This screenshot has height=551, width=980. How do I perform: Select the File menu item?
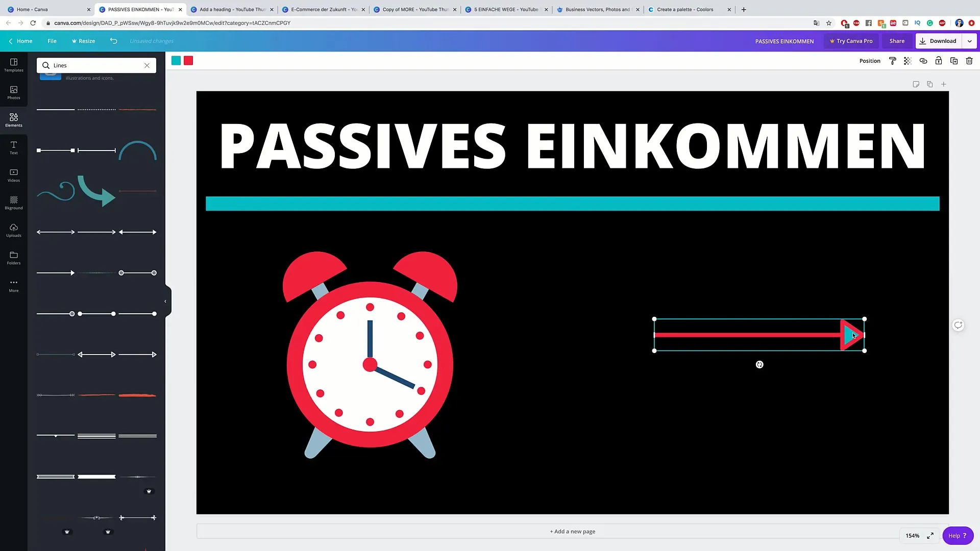(x=52, y=41)
